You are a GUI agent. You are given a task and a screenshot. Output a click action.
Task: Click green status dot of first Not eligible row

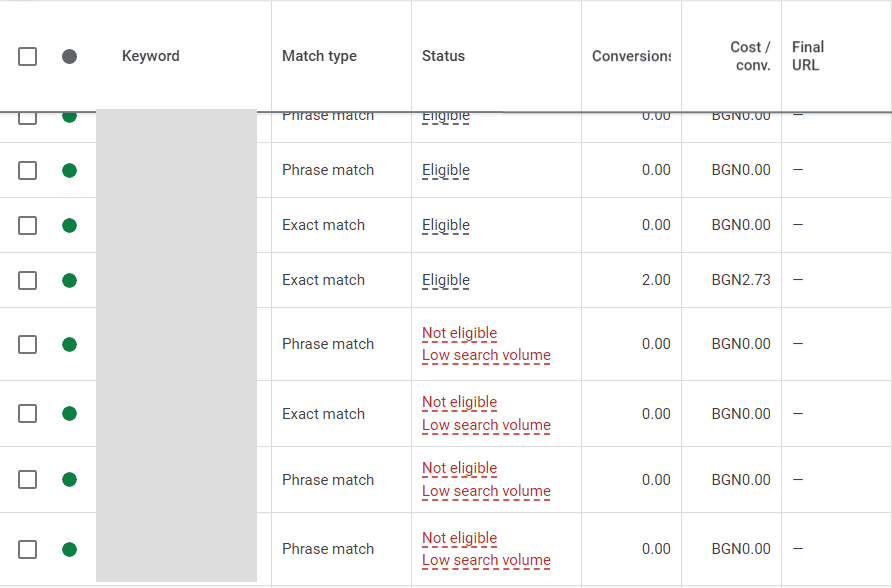click(x=69, y=345)
